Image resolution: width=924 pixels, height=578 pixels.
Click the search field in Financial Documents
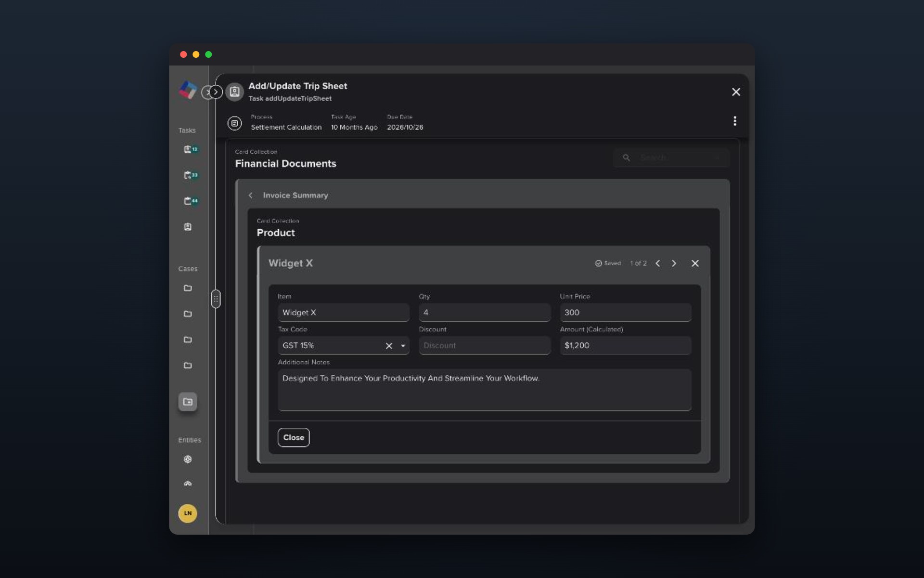click(x=671, y=158)
